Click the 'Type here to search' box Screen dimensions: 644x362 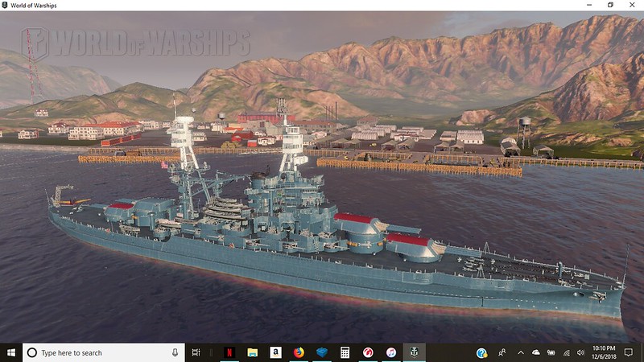(97, 352)
